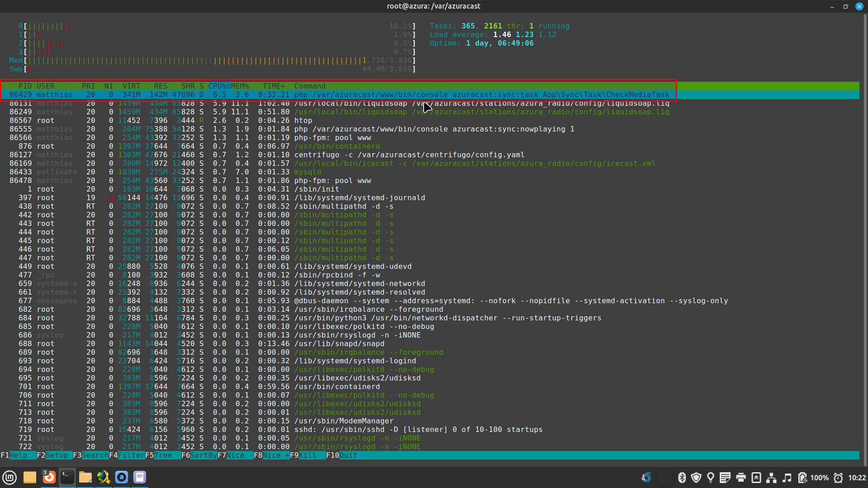Toggle sorting by the MEM% column

tap(241, 86)
